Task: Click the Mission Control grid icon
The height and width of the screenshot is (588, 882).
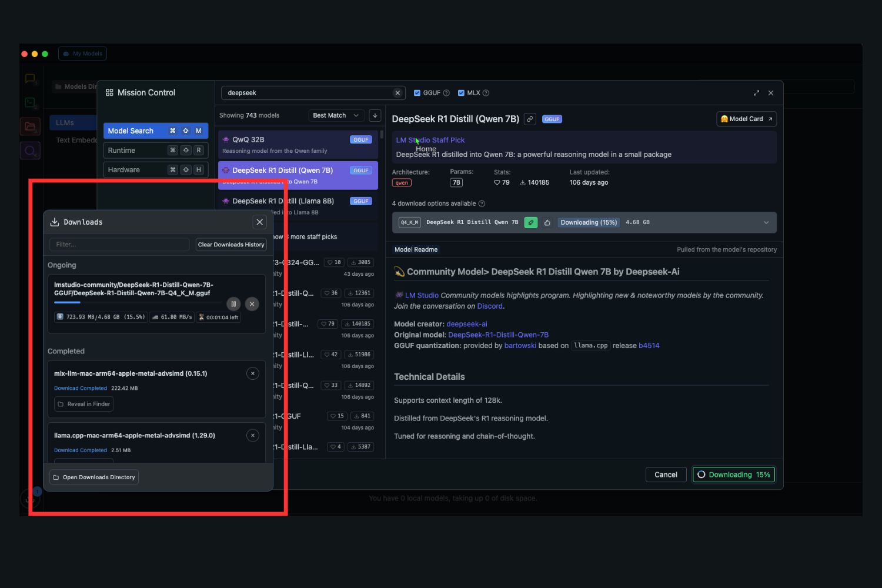Action: pyautogui.click(x=109, y=92)
